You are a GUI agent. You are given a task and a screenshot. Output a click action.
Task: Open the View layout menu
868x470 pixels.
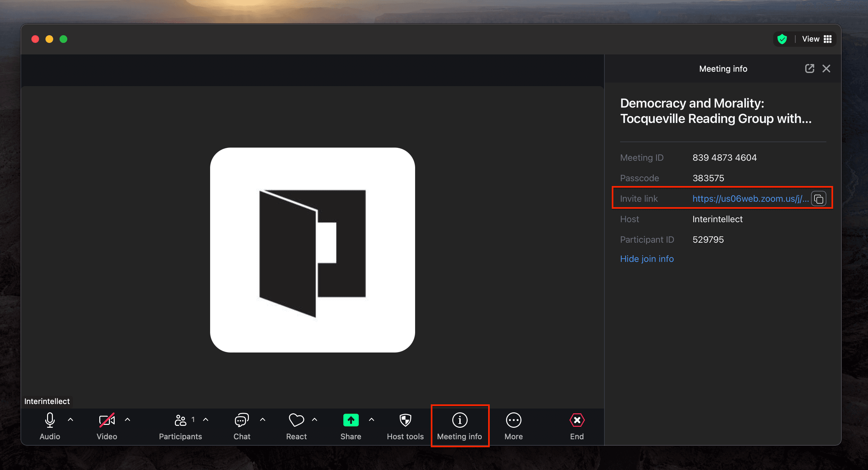coord(817,39)
